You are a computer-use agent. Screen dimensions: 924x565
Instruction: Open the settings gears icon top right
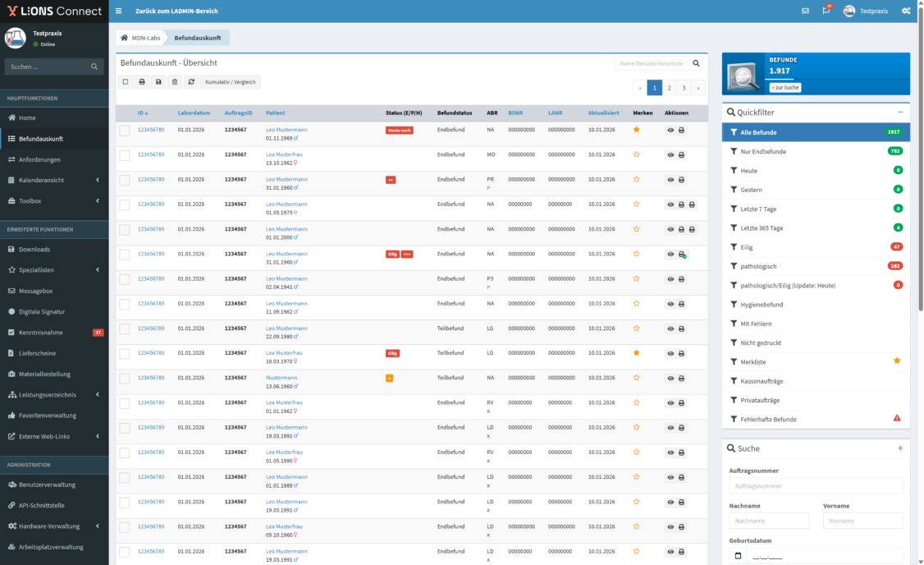pyautogui.click(x=906, y=11)
